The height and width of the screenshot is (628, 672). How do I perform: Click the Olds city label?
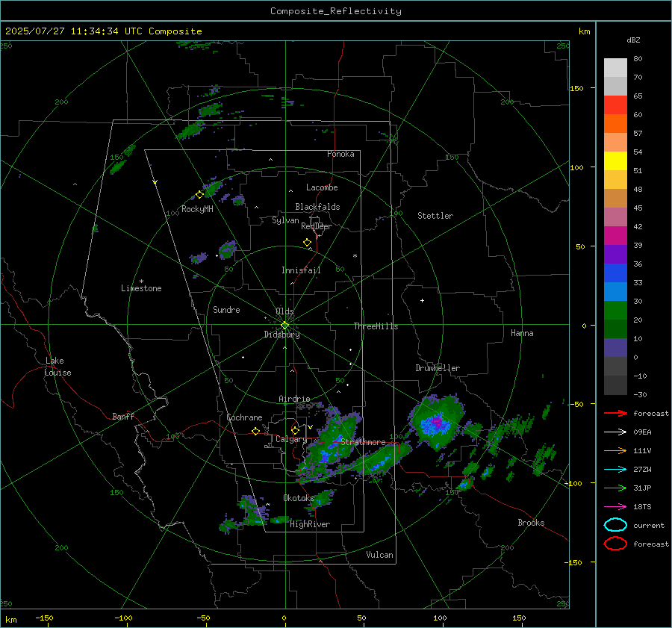(284, 311)
